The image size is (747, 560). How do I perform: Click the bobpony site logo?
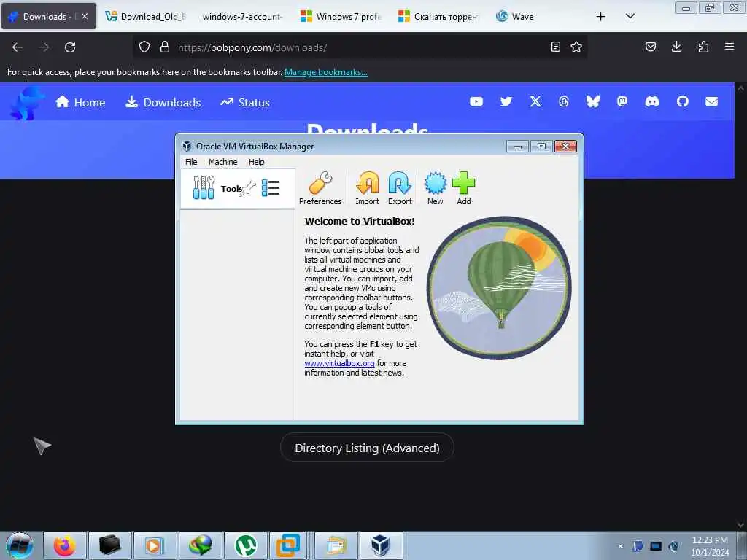pyautogui.click(x=27, y=102)
